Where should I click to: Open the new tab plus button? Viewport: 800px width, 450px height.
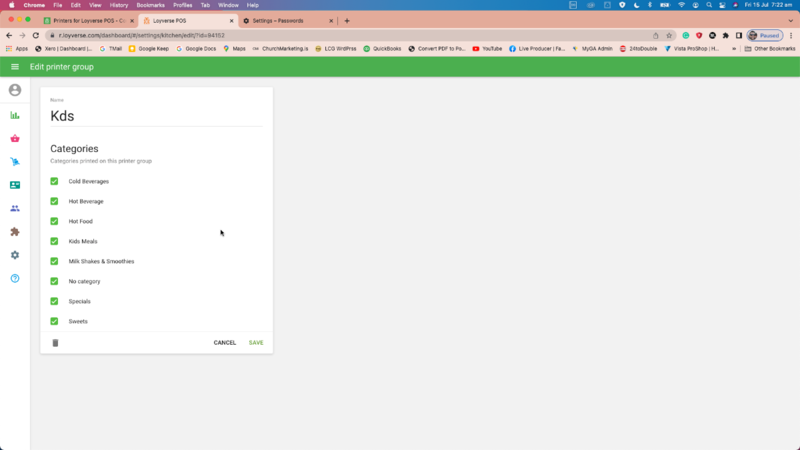347,21
